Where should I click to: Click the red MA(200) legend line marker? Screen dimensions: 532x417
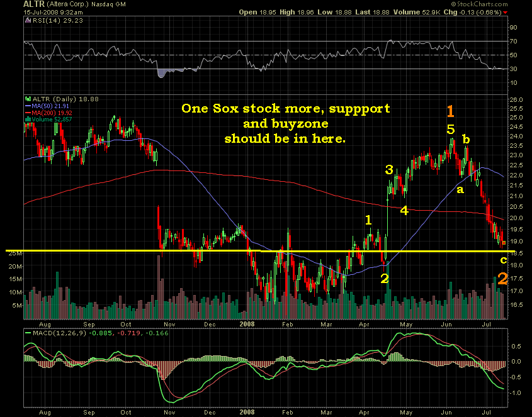click(x=28, y=113)
